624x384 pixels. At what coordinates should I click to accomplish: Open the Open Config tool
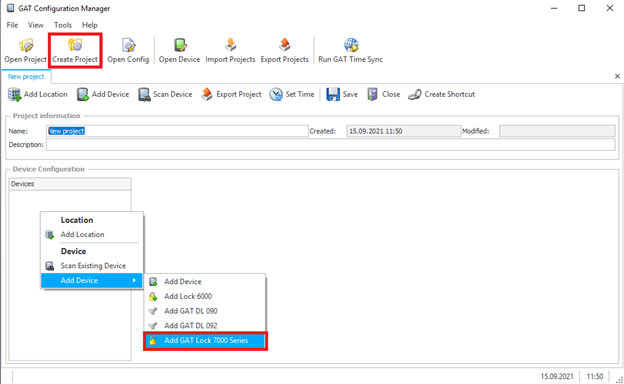click(128, 51)
